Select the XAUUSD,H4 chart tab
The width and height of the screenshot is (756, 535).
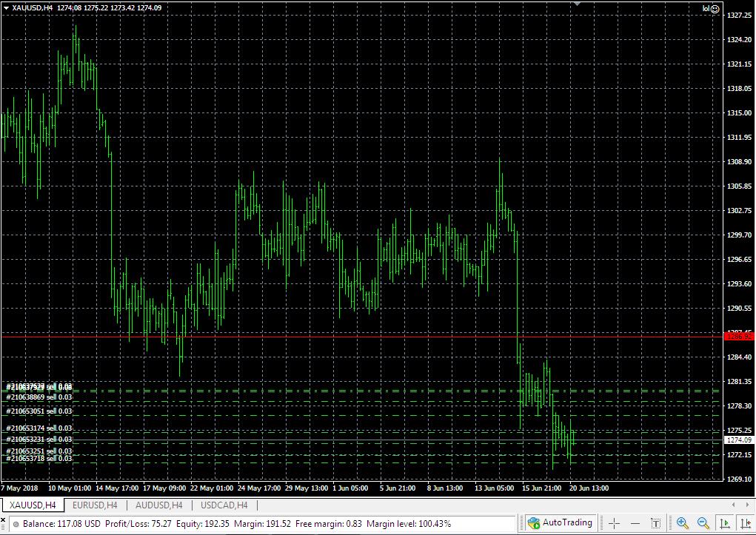pyautogui.click(x=33, y=505)
